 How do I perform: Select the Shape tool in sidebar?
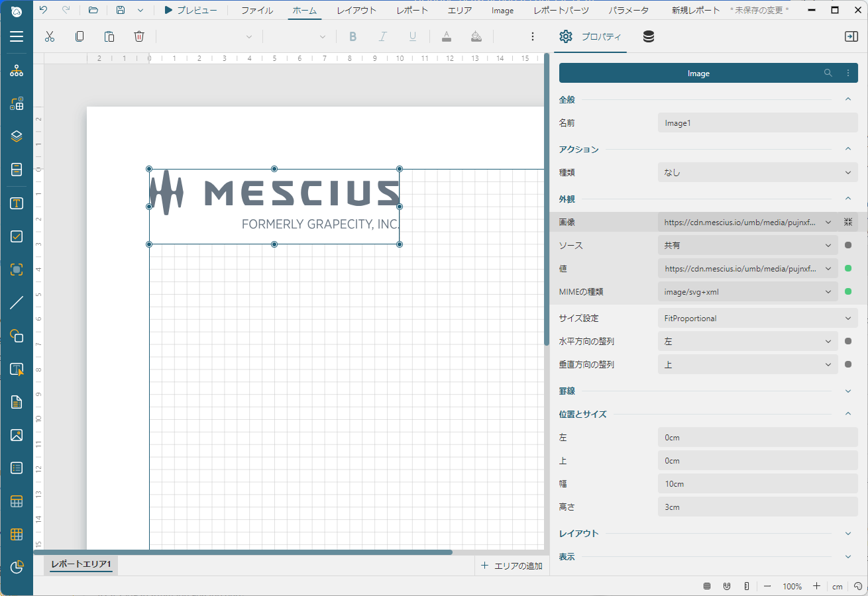point(17,336)
